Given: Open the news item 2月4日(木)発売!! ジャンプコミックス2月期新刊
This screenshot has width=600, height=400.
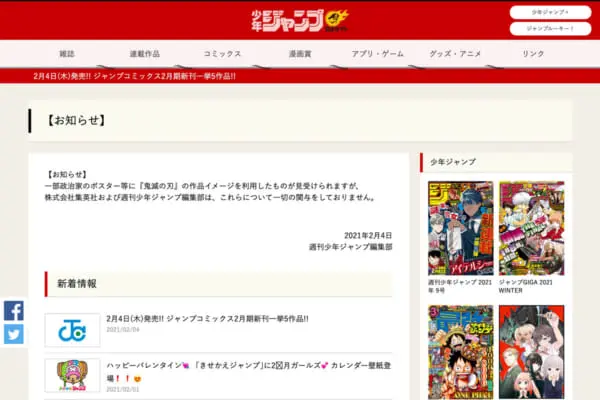Looking at the screenshot, I should coord(207,318).
